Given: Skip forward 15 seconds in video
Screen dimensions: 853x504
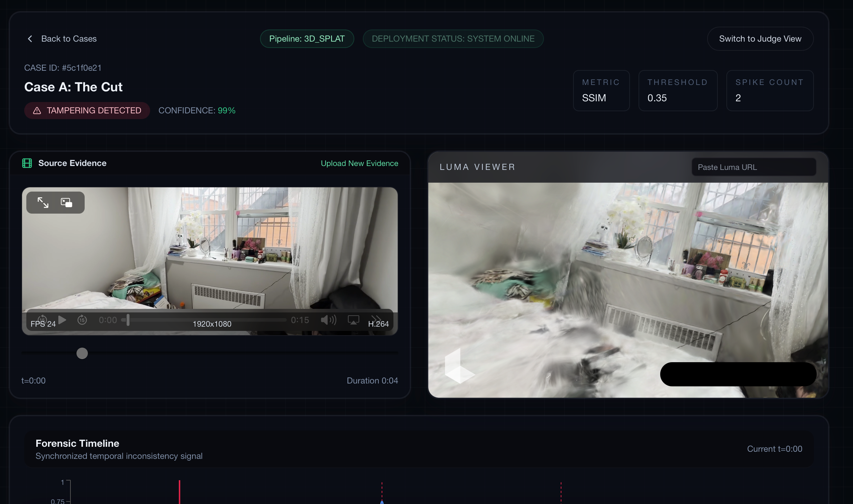Looking at the screenshot, I should (x=82, y=320).
